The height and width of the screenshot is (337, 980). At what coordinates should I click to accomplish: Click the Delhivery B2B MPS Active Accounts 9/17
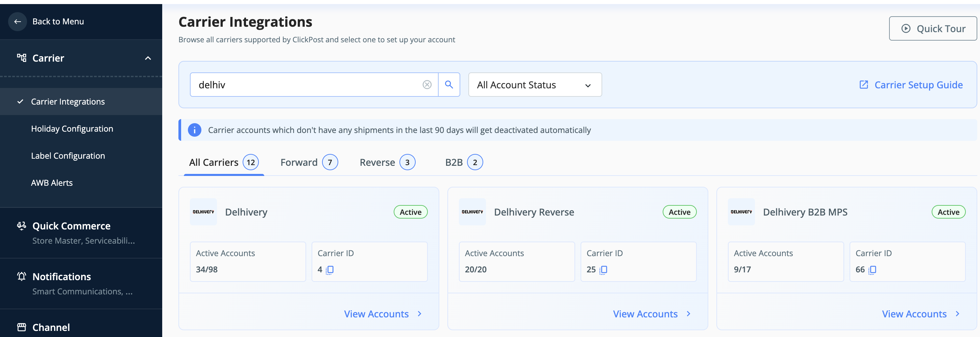click(x=742, y=270)
